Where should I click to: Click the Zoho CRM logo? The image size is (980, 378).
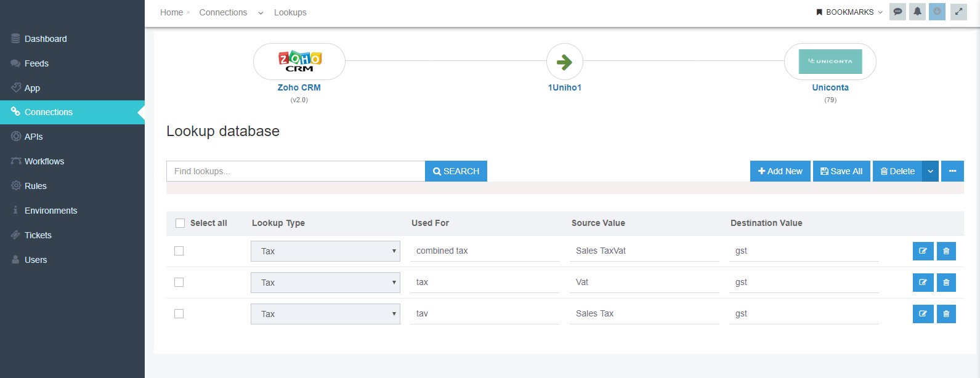click(299, 62)
